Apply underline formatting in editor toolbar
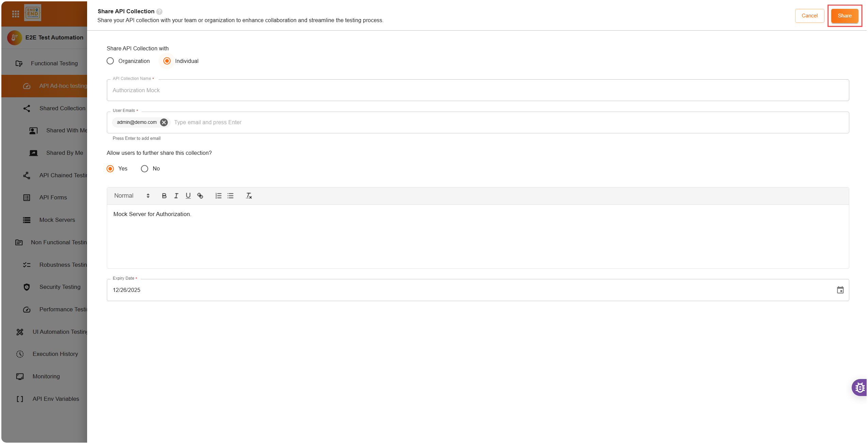This screenshot has height=444, width=868. pos(188,196)
